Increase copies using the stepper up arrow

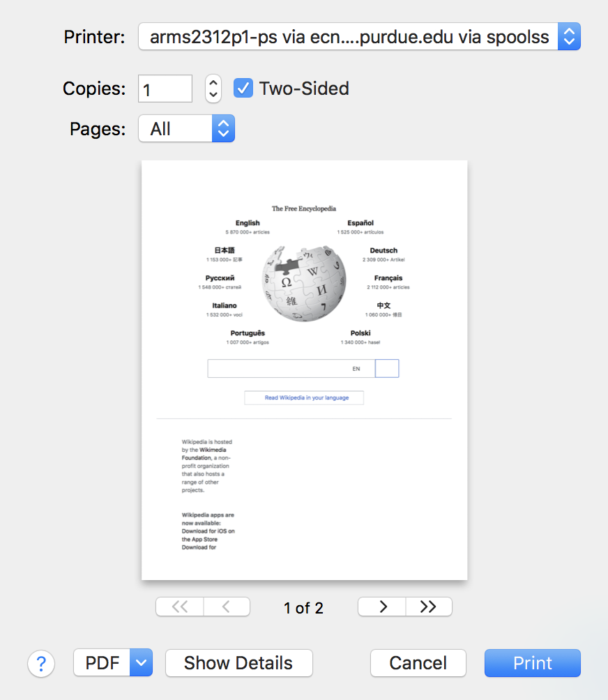tap(213, 82)
